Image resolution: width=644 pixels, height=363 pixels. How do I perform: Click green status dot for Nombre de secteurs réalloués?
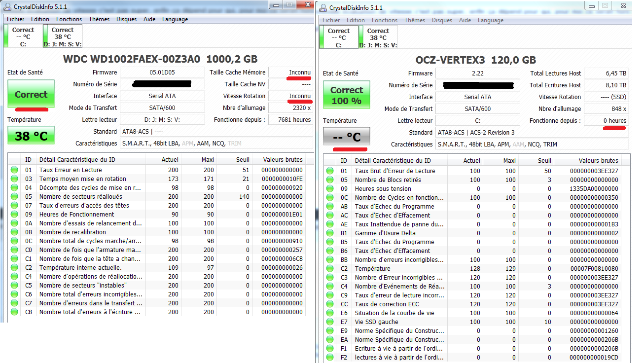[x=14, y=197]
